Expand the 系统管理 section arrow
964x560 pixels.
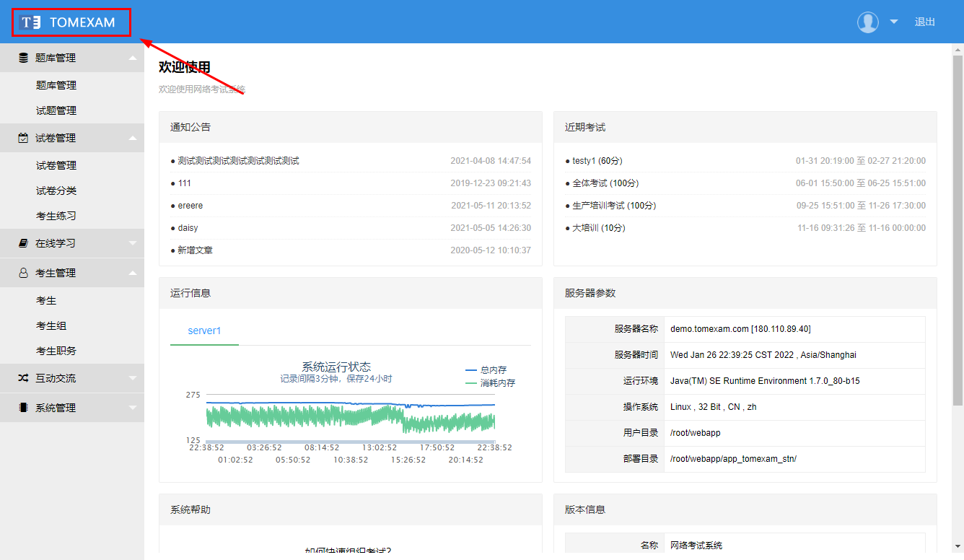(133, 408)
